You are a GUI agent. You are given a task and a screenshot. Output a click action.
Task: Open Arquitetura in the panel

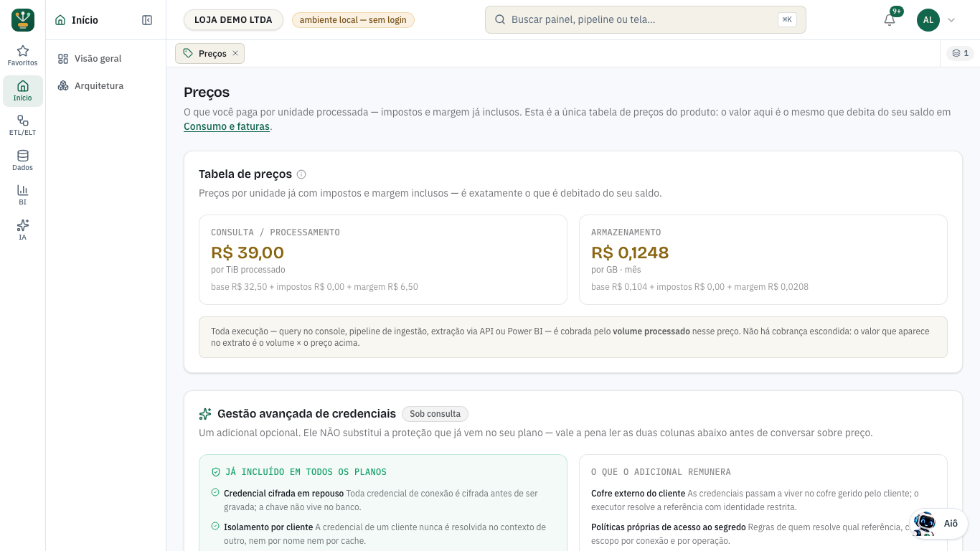(x=105, y=86)
